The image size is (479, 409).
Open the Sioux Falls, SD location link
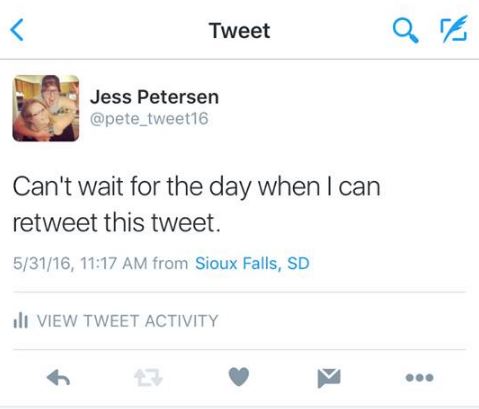(252, 263)
